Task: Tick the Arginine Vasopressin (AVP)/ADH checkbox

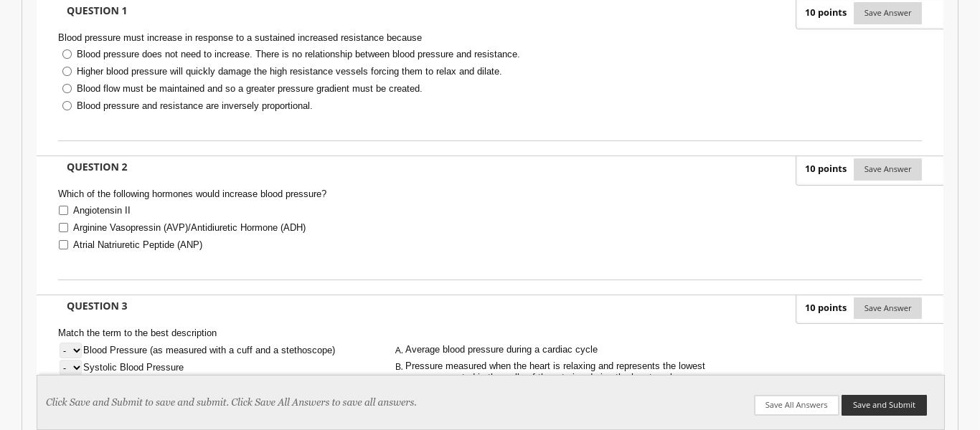Action: click(x=63, y=228)
